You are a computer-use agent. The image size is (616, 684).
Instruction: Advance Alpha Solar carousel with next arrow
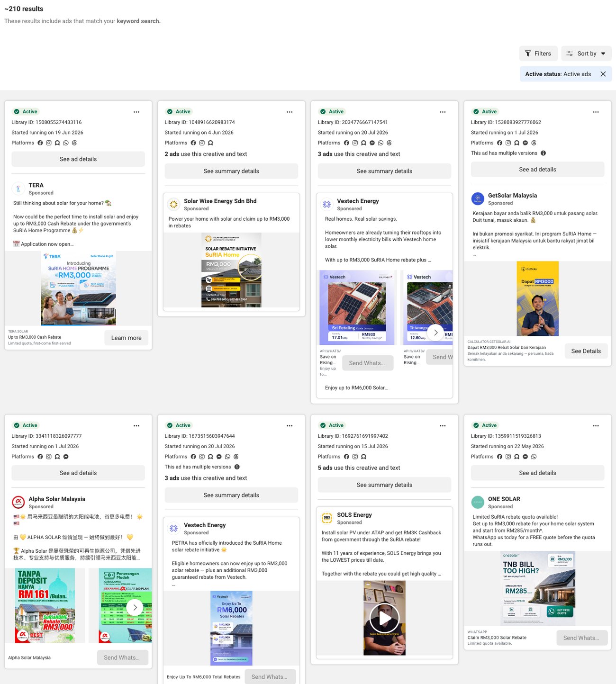pos(135,607)
